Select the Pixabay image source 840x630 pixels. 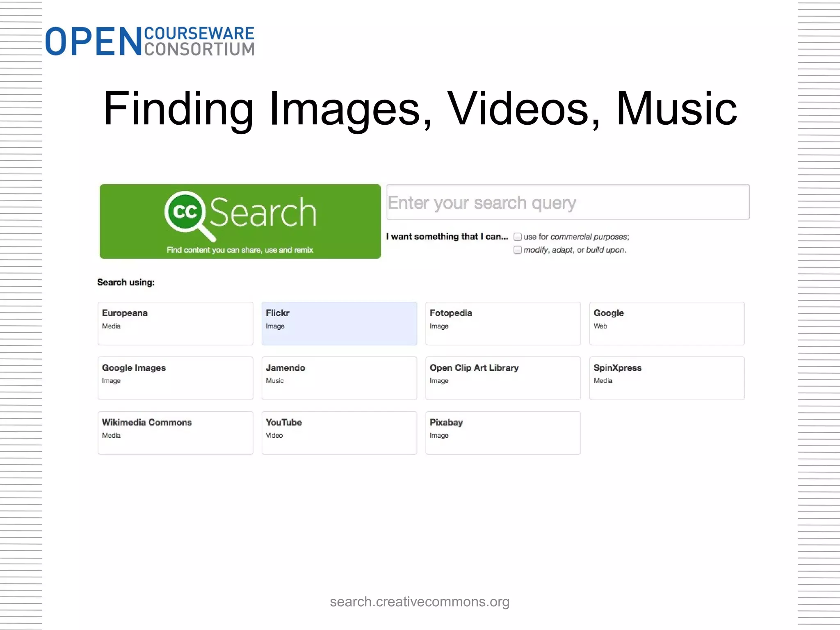click(503, 433)
